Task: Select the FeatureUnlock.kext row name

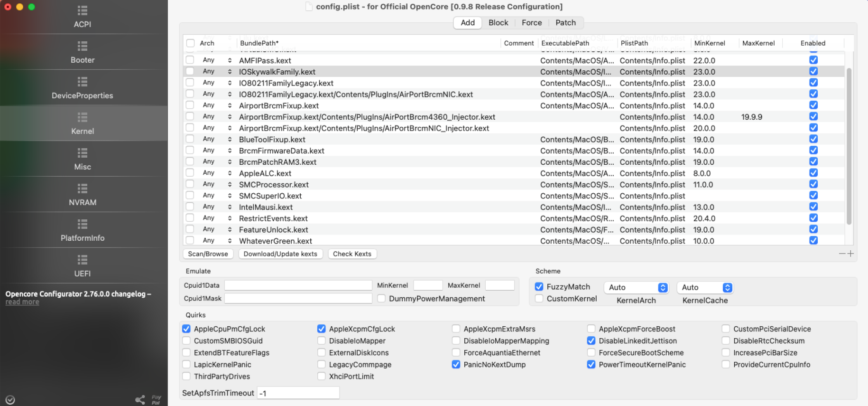Action: pyautogui.click(x=274, y=230)
